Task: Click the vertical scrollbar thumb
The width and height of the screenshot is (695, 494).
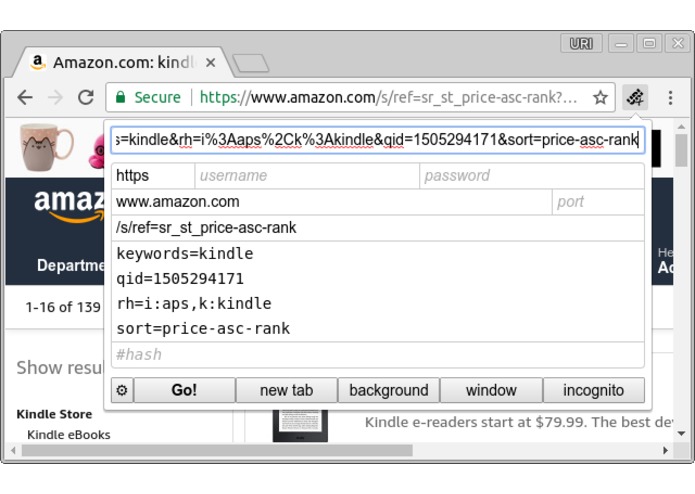Action: click(682, 151)
